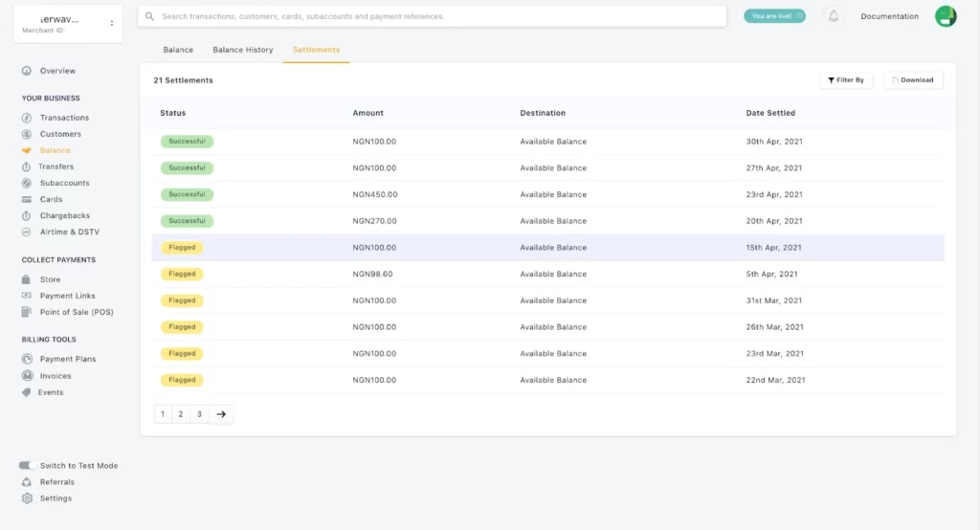
Task: Click the Flagged badge for 15th Apr, 2021
Action: pos(182,248)
